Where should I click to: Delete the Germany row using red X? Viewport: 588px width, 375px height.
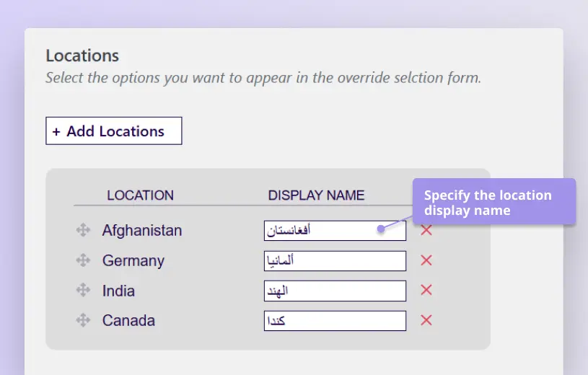pyautogui.click(x=426, y=260)
